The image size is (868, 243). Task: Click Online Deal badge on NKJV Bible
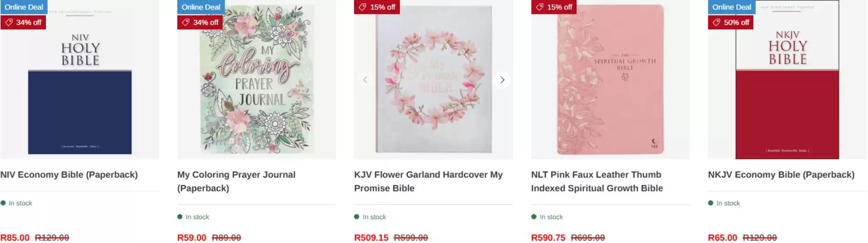732,7
